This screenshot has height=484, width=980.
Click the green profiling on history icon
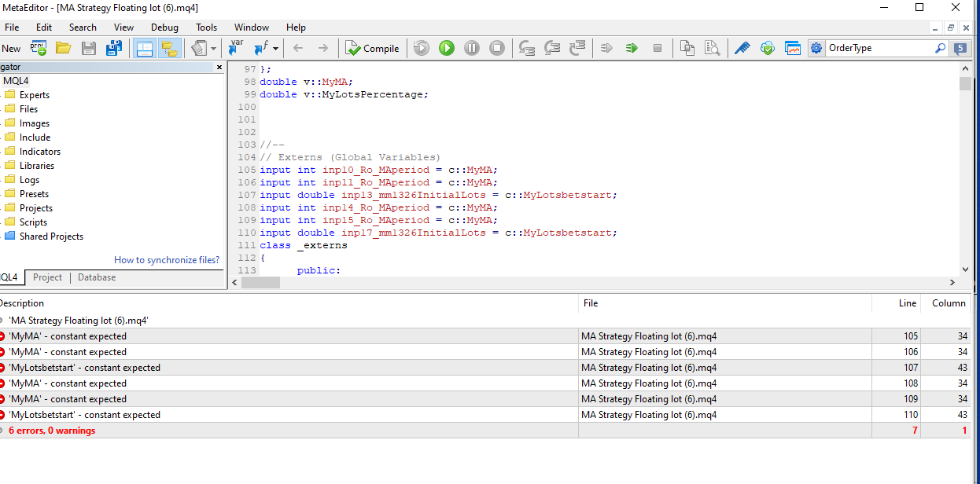pos(632,48)
